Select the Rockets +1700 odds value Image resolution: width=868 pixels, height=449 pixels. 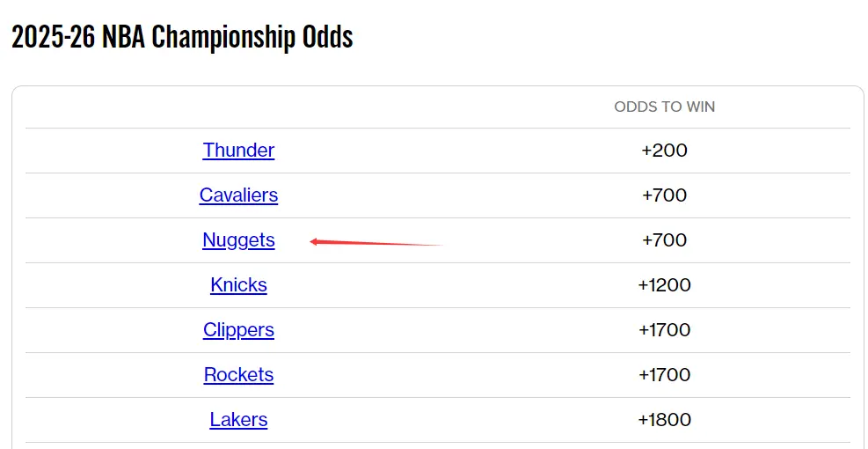664,375
